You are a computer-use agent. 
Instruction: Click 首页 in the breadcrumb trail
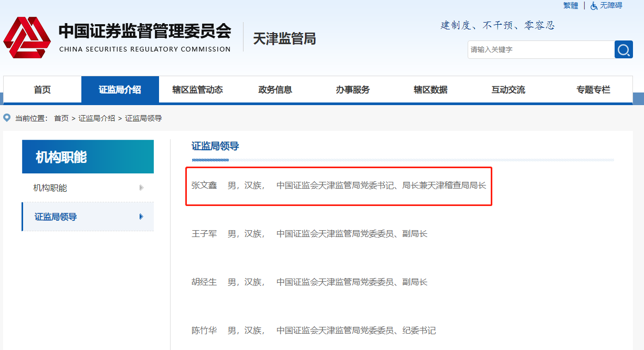click(x=61, y=118)
